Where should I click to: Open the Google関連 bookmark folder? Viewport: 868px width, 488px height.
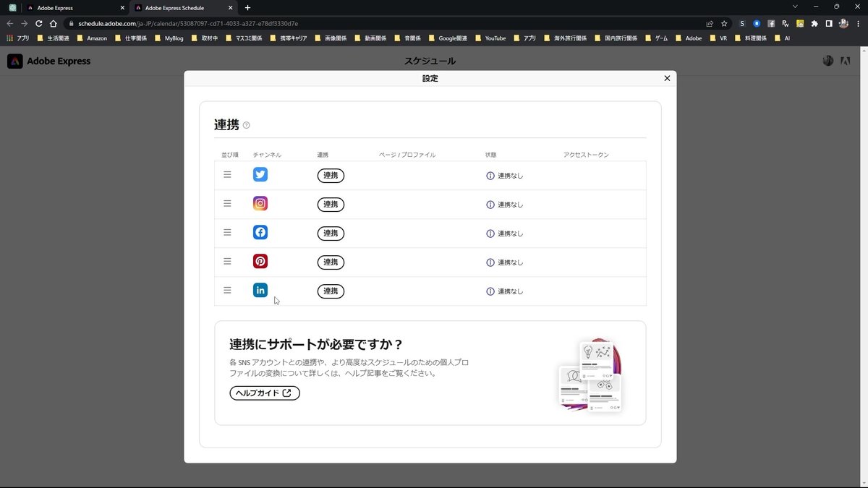pos(448,38)
